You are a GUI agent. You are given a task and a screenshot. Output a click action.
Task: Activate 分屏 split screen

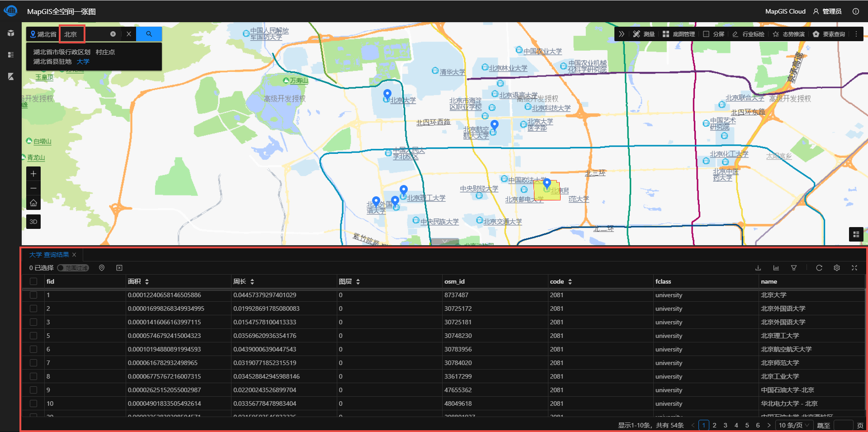[x=714, y=34]
